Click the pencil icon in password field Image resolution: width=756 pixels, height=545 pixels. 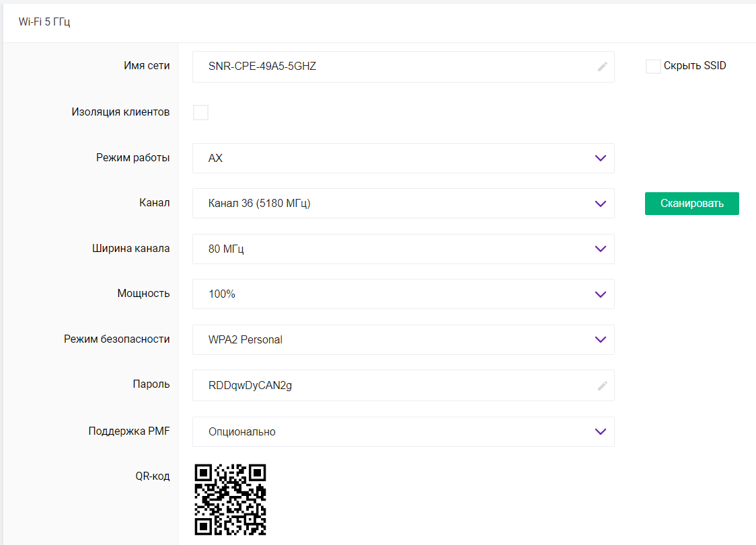tap(602, 386)
